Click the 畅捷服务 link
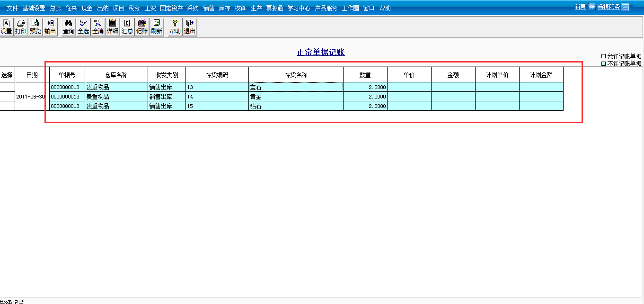644x304 pixels. [x=609, y=7]
